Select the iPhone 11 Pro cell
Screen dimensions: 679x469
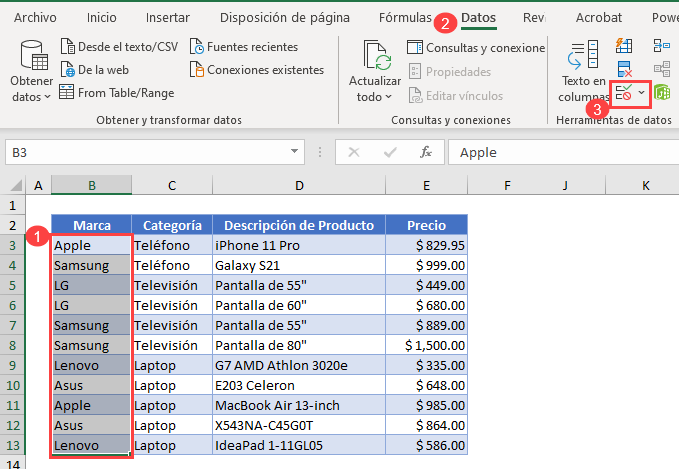299,246
